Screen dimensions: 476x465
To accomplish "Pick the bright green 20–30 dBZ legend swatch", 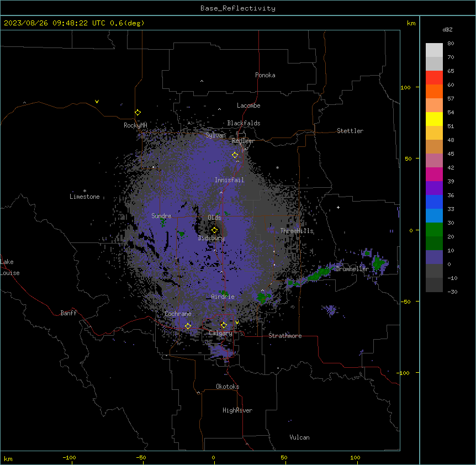I will tap(434, 230).
